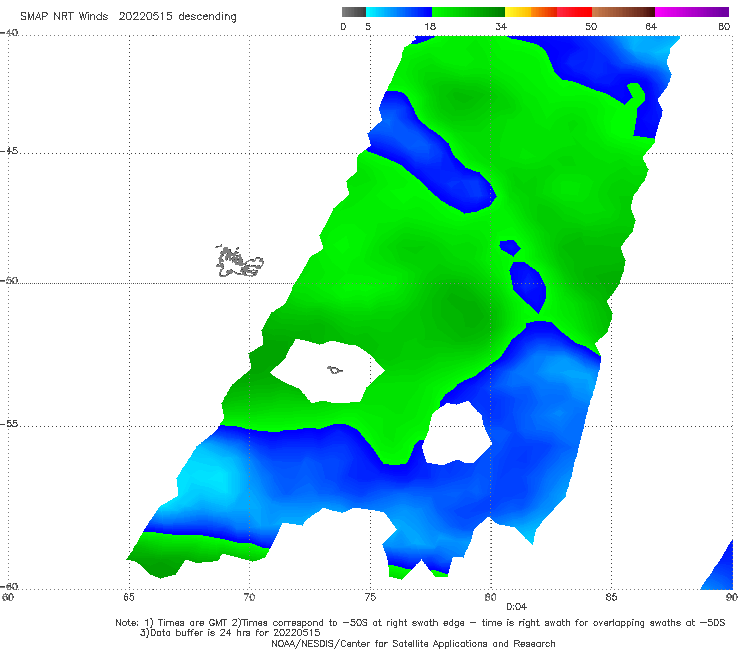Select the magenta-purple 64–80 color bar segment
The height and width of the screenshot is (650, 740).
(692, 12)
